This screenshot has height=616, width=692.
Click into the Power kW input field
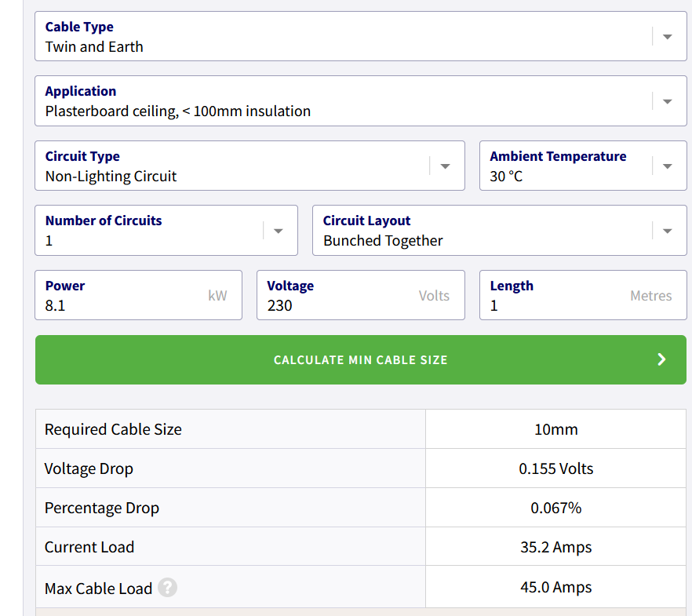pyautogui.click(x=118, y=305)
